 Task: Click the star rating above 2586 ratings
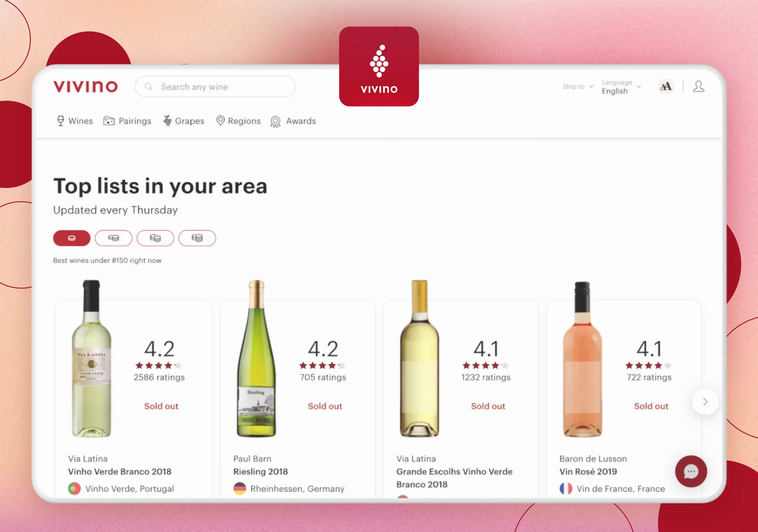(158, 365)
